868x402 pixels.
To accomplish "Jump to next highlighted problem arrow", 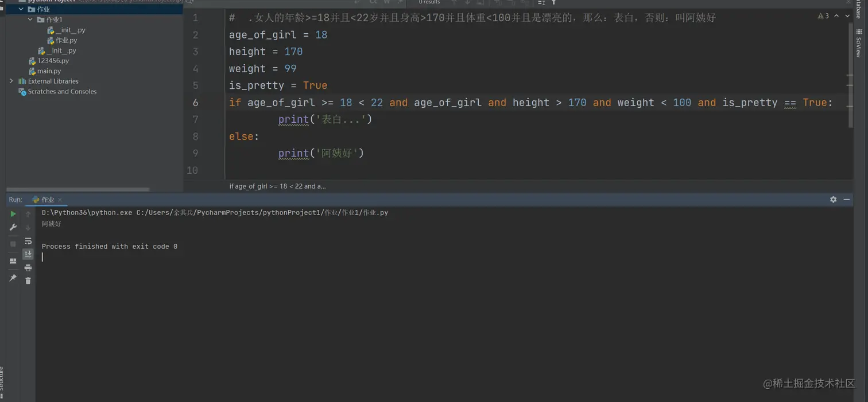I will [x=847, y=16].
